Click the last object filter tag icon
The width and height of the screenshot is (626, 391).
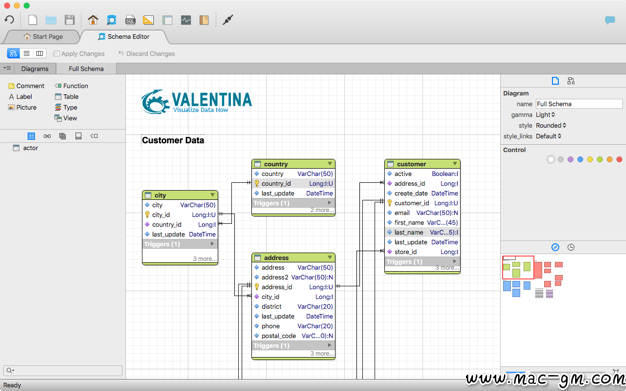pos(94,136)
